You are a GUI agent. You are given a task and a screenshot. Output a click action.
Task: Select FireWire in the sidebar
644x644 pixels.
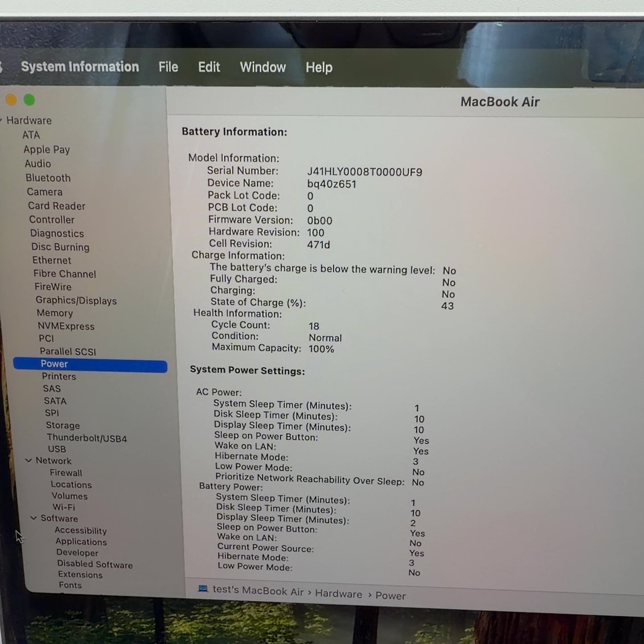[x=53, y=287]
